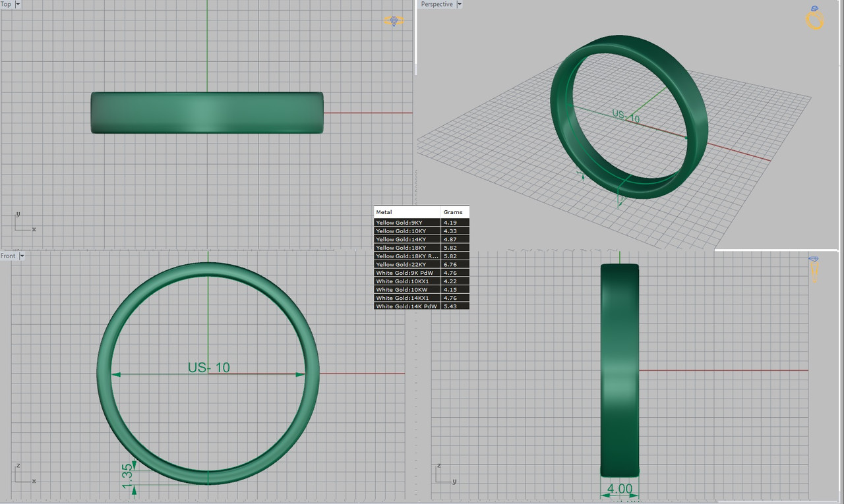Select the White Gold:9K PdW row
The width and height of the screenshot is (844, 504).
pyautogui.click(x=421, y=273)
